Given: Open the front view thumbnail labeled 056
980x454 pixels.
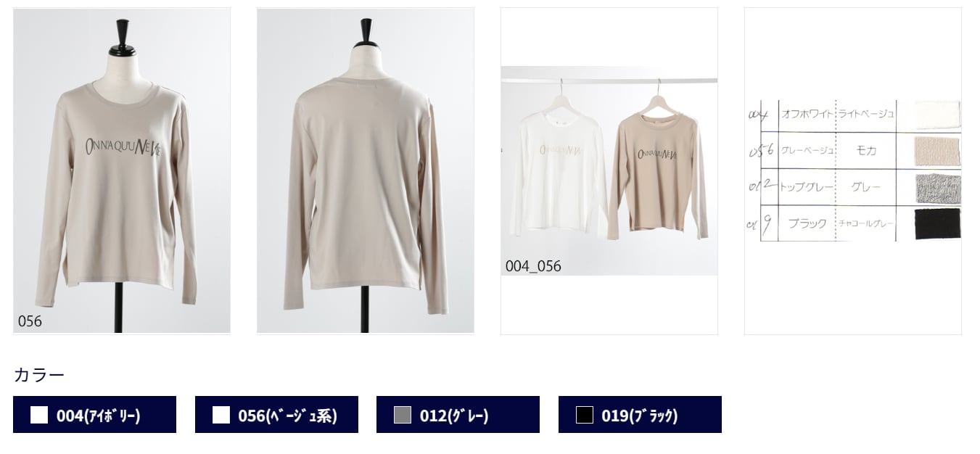Looking at the screenshot, I should coord(122,171).
